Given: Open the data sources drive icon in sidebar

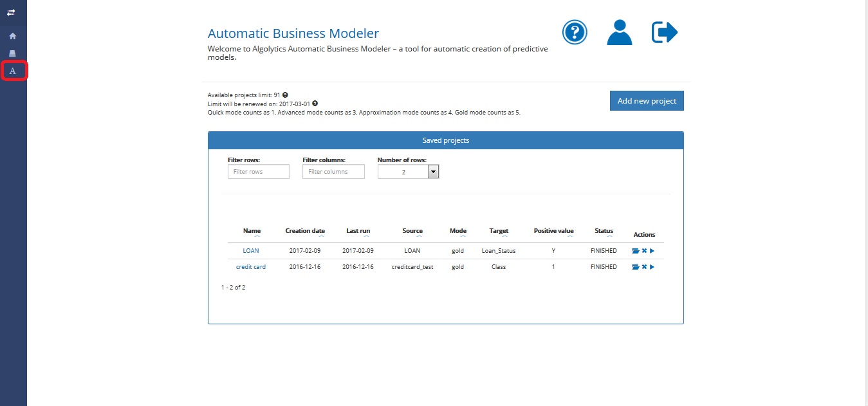Looking at the screenshot, I should pos(12,53).
